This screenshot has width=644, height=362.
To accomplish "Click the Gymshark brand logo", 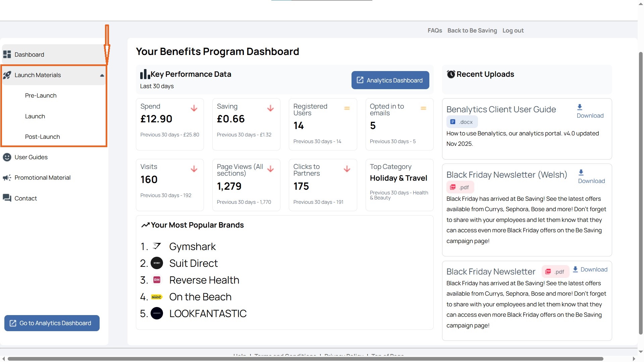I will [x=157, y=246].
